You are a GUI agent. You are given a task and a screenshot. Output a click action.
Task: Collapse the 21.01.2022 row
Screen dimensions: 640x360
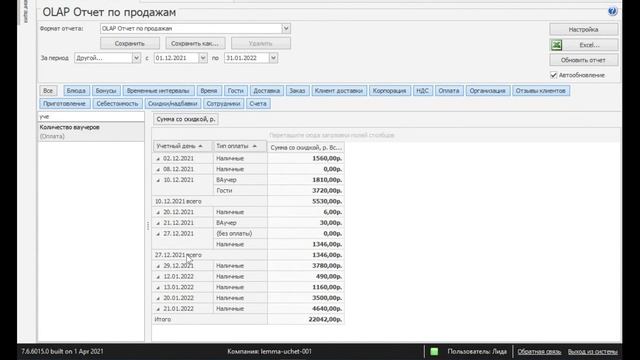click(158, 309)
